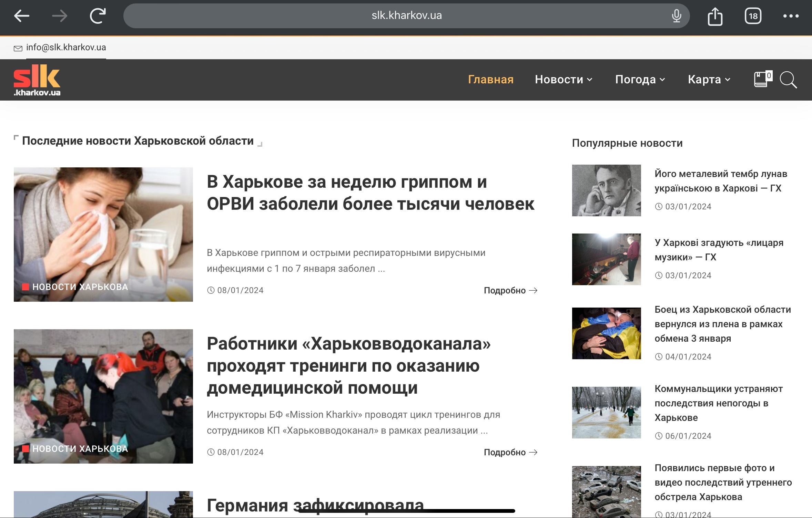
Task: Open the tabs overview showing 18
Action: [x=753, y=16]
